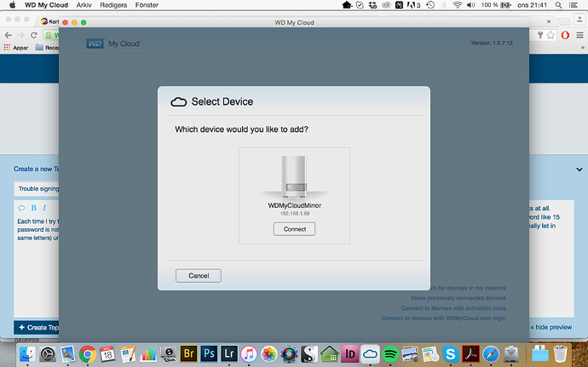Click Create Topic button in Chrome page
Viewport: 588px width, 367px height.
pos(37,327)
